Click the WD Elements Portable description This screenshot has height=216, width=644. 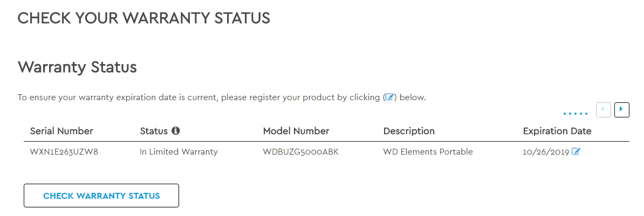[x=428, y=152]
